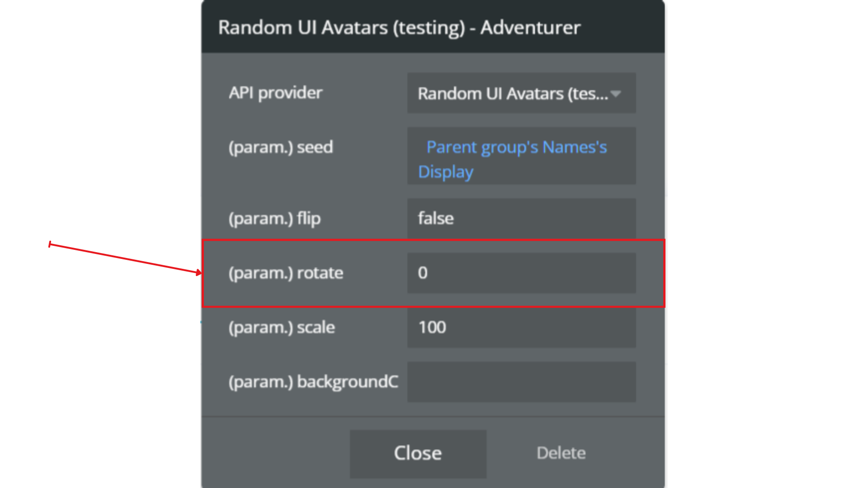Click the (param.) scale label
This screenshot has height=488, width=868.
pyautogui.click(x=282, y=328)
